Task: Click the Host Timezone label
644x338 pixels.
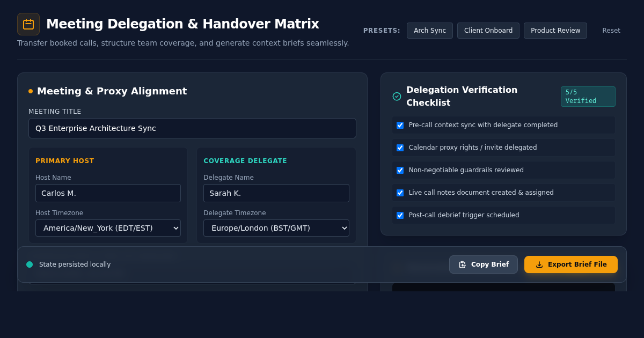Action: [x=59, y=213]
